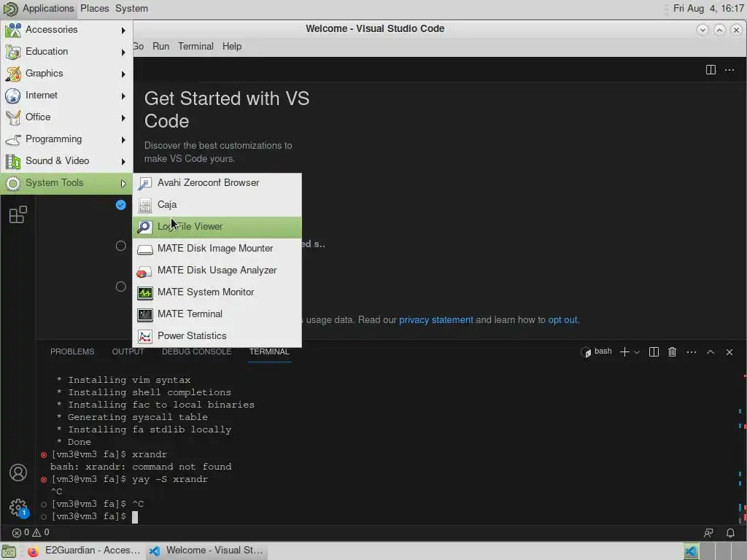The height and width of the screenshot is (560, 747).
Task: Click errors and warnings status indicator
Action: point(31,532)
